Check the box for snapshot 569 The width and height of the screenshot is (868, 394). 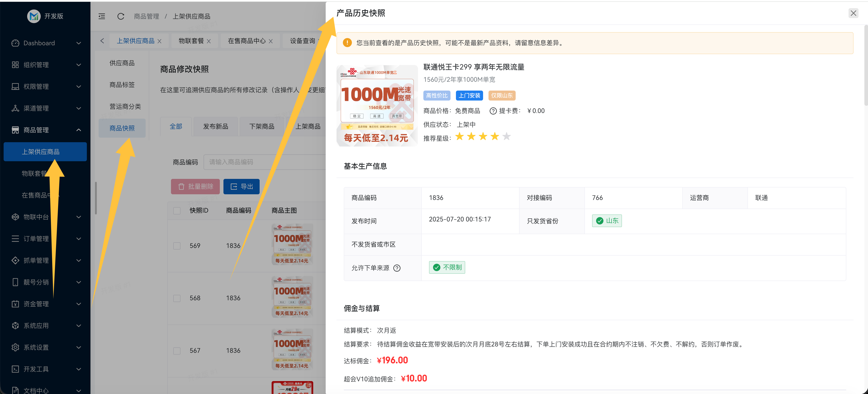pos(177,246)
